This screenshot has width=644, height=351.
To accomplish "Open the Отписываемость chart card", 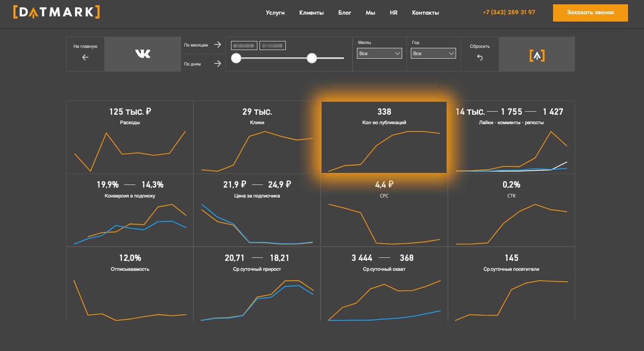I will click(x=130, y=284).
